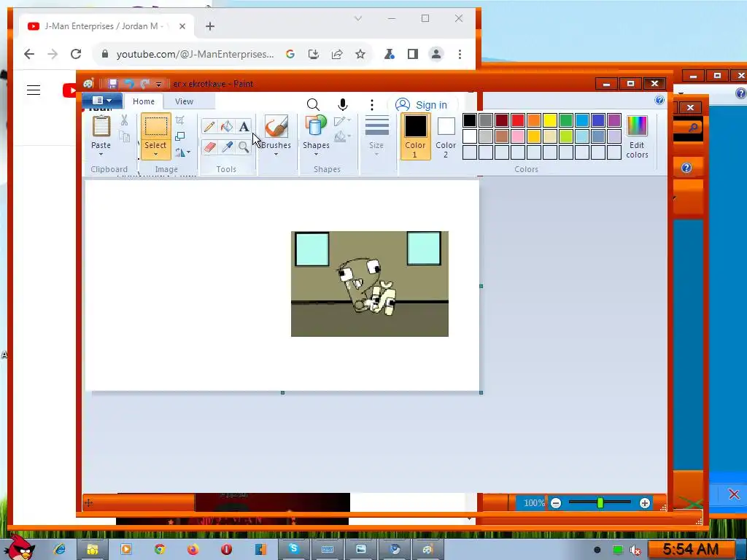Click the Crop icon in Image group
This screenshot has width=747, height=560.
(180, 120)
